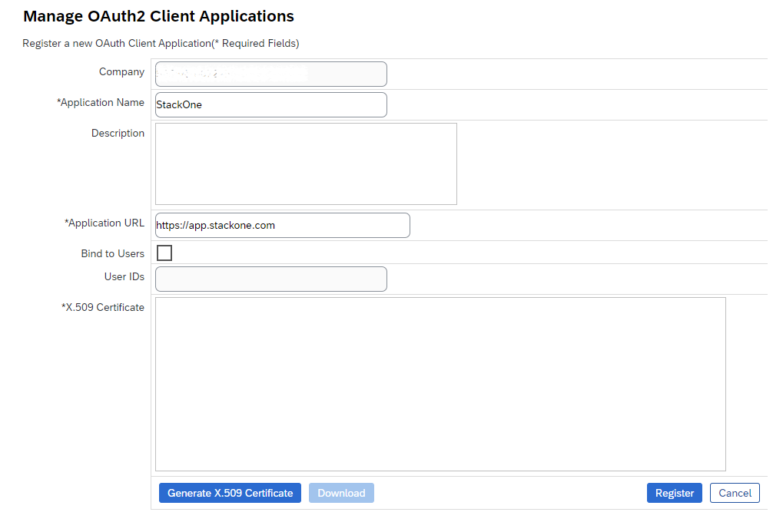Screen dimensions: 773x532
Task: Click the Application Name required field label
Action: point(101,102)
